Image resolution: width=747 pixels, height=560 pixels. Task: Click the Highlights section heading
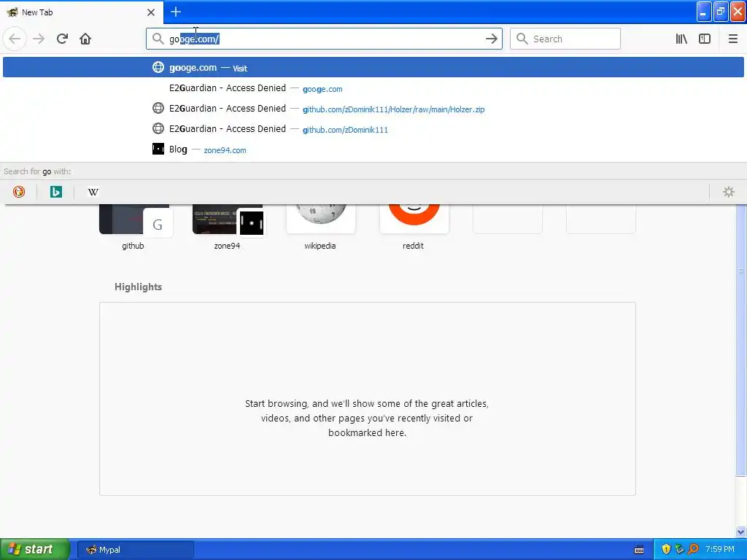tap(138, 287)
